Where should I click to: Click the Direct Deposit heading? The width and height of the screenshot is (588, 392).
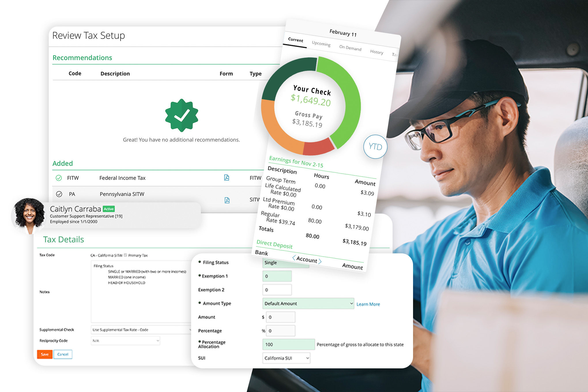274,244
